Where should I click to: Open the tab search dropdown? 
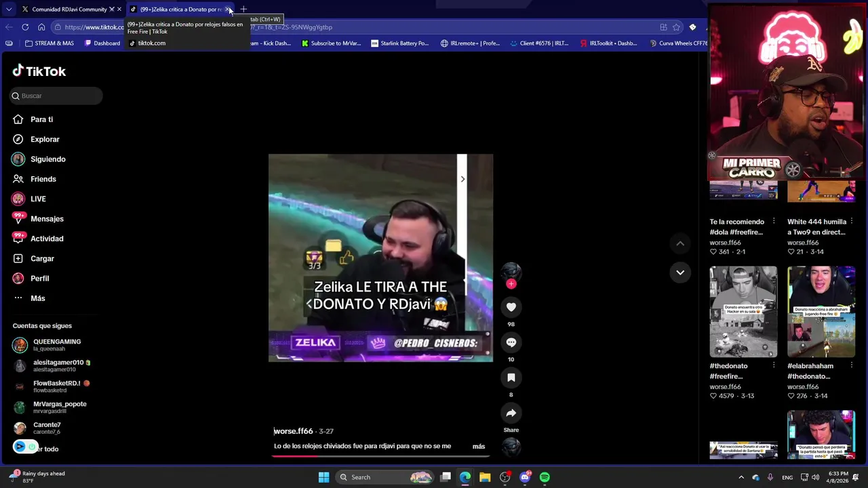tap(8, 9)
